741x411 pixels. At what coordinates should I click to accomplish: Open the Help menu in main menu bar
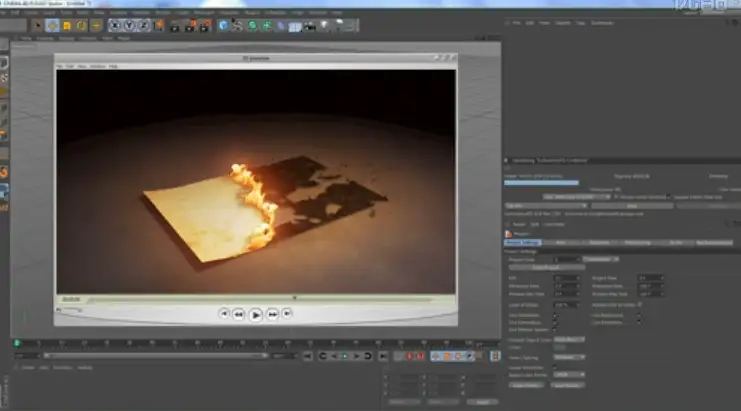click(x=337, y=13)
